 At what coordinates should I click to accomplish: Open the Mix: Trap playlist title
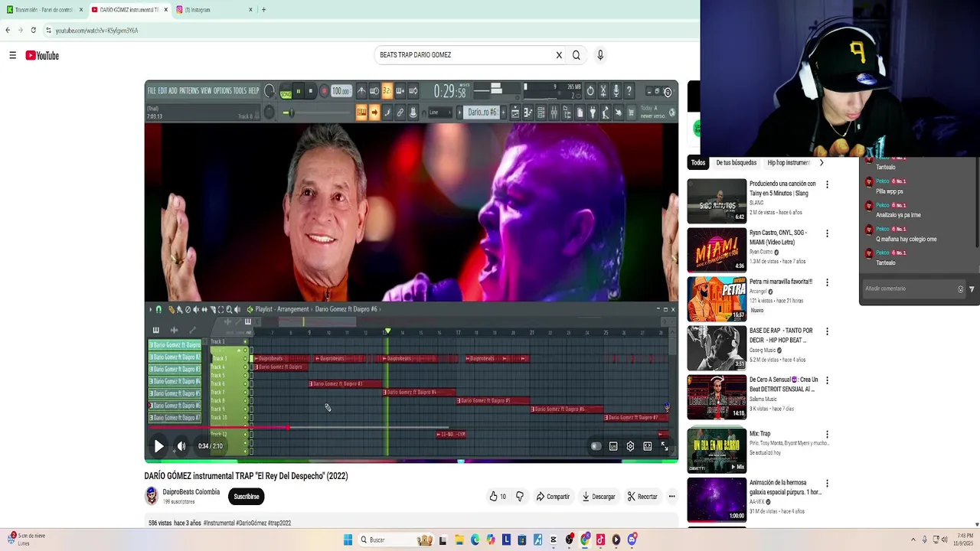point(759,434)
